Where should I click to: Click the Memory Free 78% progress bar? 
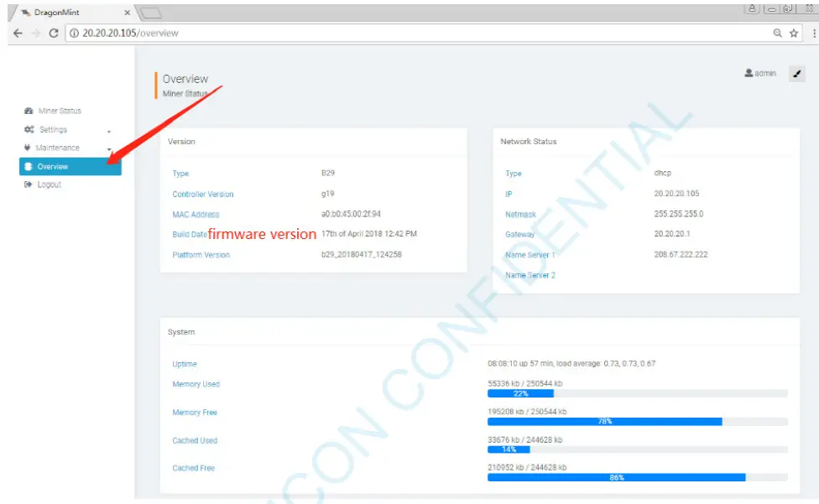(638, 422)
